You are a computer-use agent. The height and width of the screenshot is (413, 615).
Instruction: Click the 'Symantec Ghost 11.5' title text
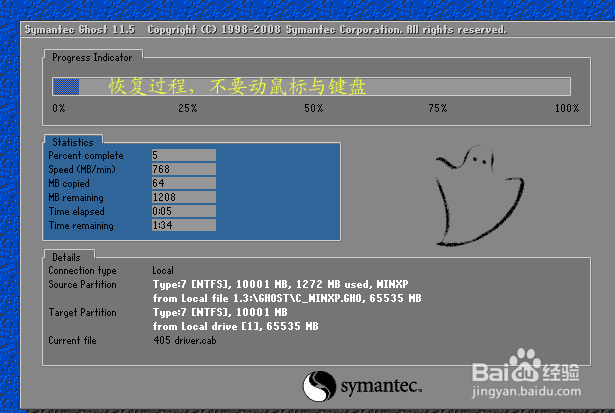[x=80, y=30]
